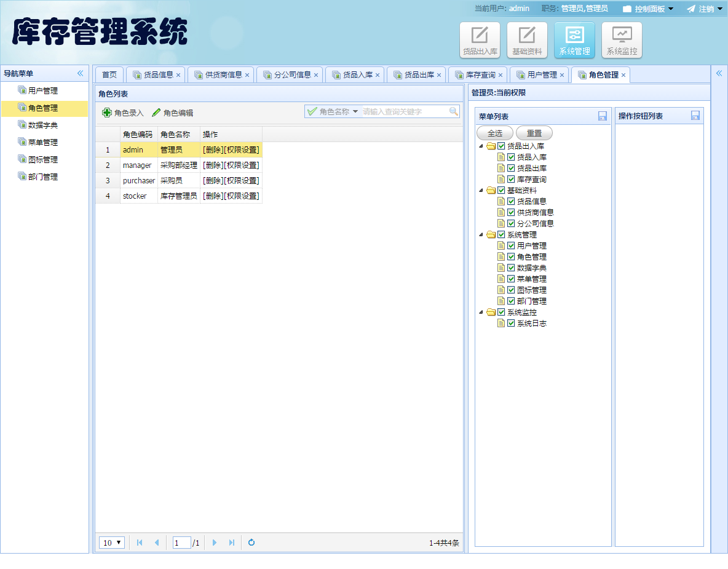
Task: Close the 供货商信息 tab with its x
Action: coord(247,75)
